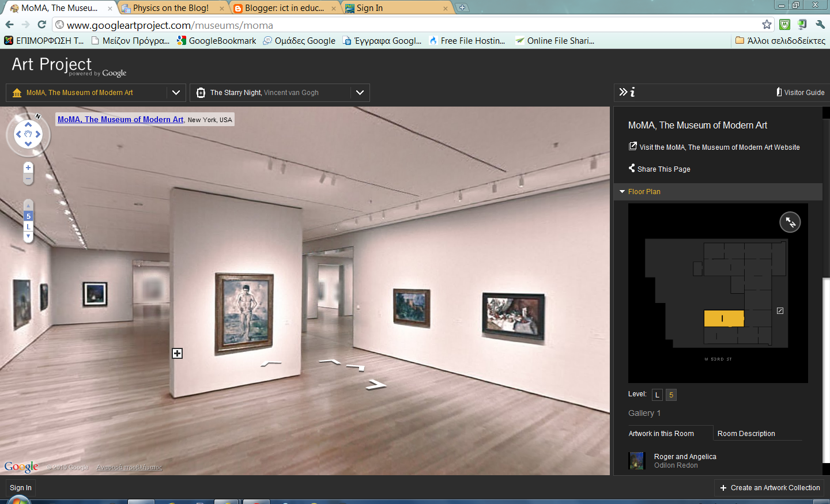Zoom out with the minus button

click(x=28, y=179)
